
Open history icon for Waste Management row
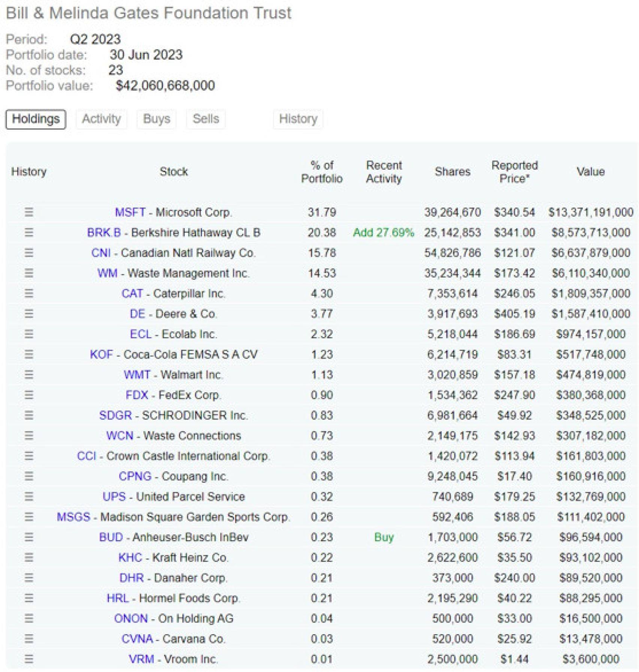tap(29, 273)
